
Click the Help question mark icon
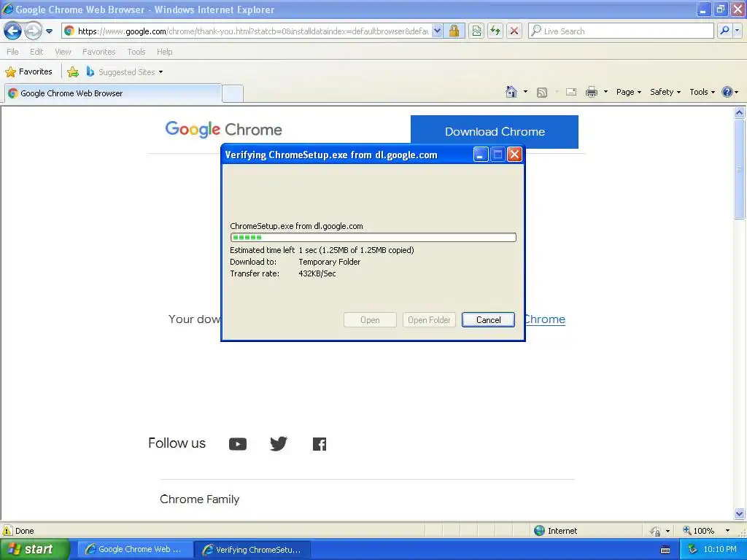(727, 92)
